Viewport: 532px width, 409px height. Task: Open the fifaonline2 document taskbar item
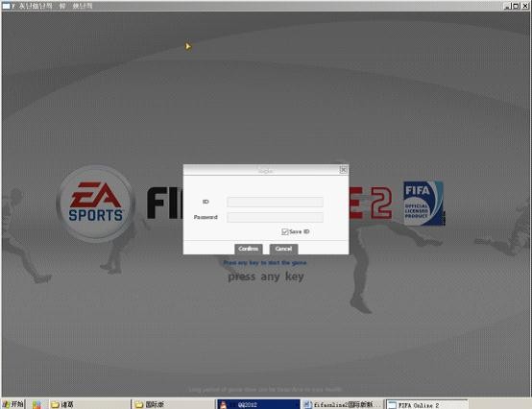click(x=342, y=404)
